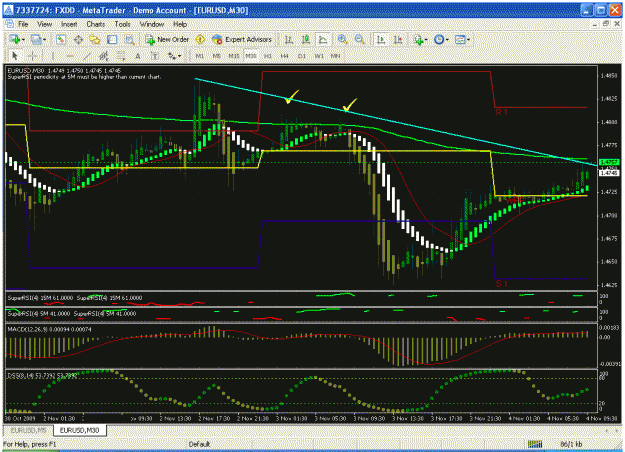
Task: Open the Periods clock dropdown
Action: (441, 39)
